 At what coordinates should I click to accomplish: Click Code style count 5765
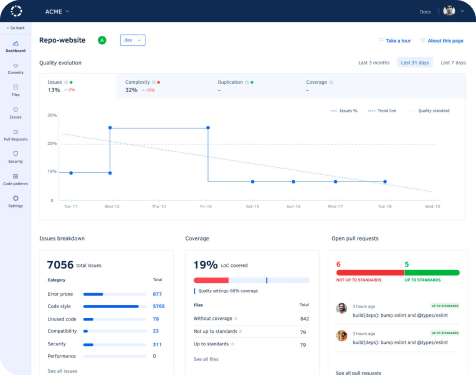159,306
